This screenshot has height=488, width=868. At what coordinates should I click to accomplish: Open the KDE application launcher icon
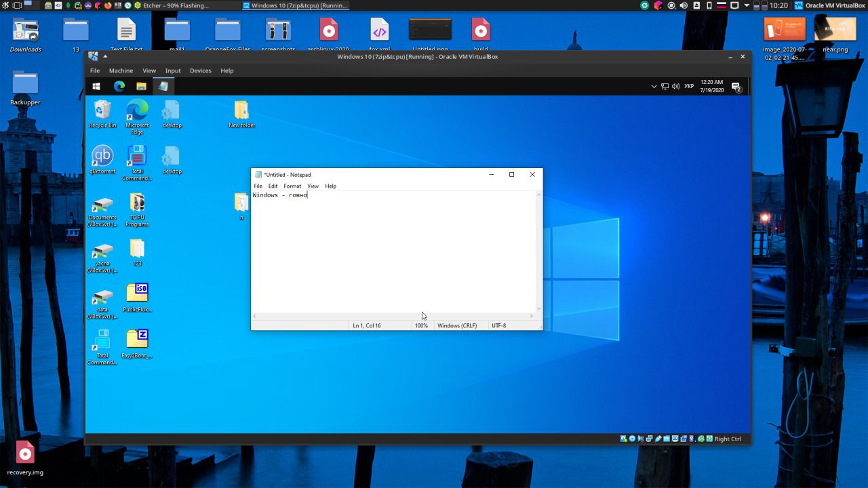coord(5,5)
